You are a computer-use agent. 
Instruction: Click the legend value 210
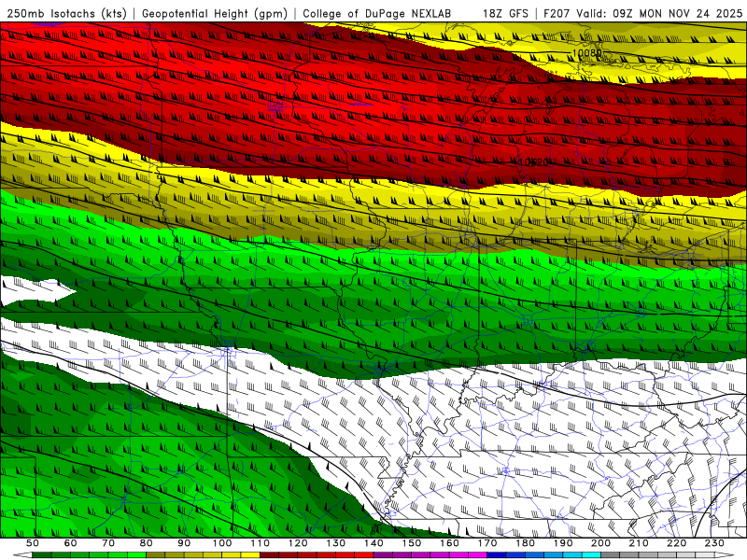coord(640,543)
